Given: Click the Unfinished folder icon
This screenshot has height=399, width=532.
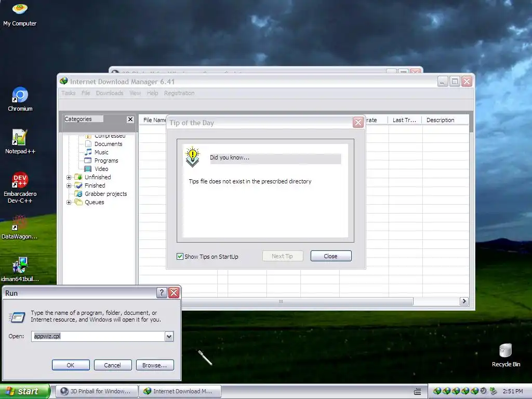Looking at the screenshot, I should point(78,177).
